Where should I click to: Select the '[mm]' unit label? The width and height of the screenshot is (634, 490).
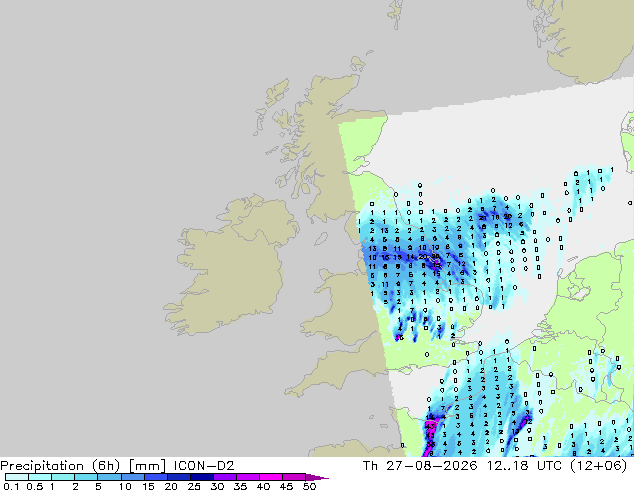[x=147, y=466]
